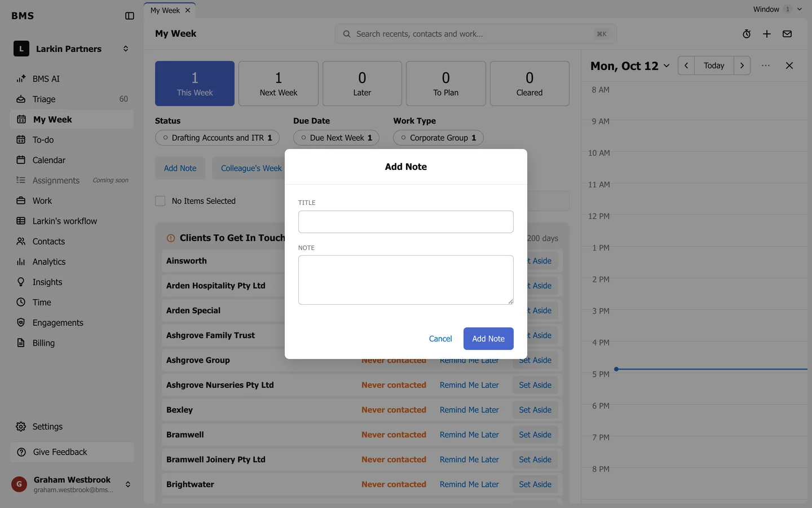Open the Engagements shield icon

click(21, 323)
